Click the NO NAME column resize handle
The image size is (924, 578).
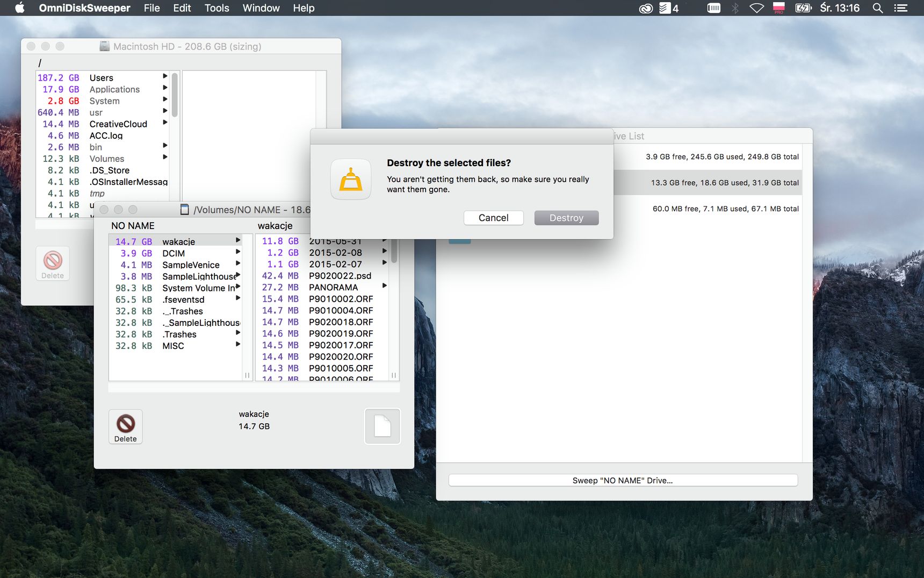tap(247, 375)
